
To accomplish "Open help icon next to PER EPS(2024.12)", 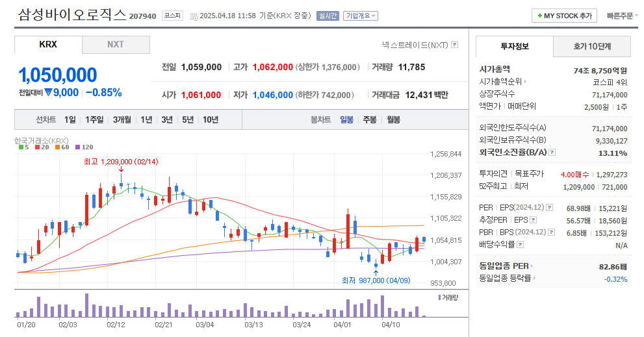I will coord(550,207).
